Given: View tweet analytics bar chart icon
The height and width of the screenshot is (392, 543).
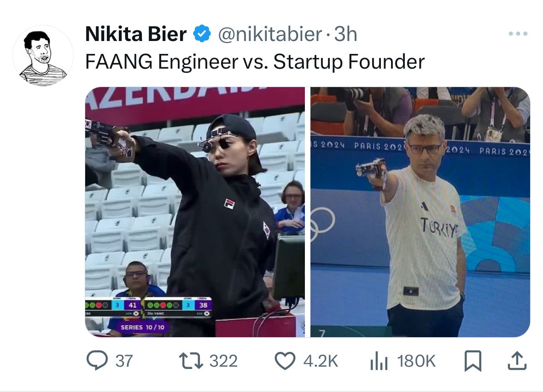Looking at the screenshot, I should click(x=379, y=361).
